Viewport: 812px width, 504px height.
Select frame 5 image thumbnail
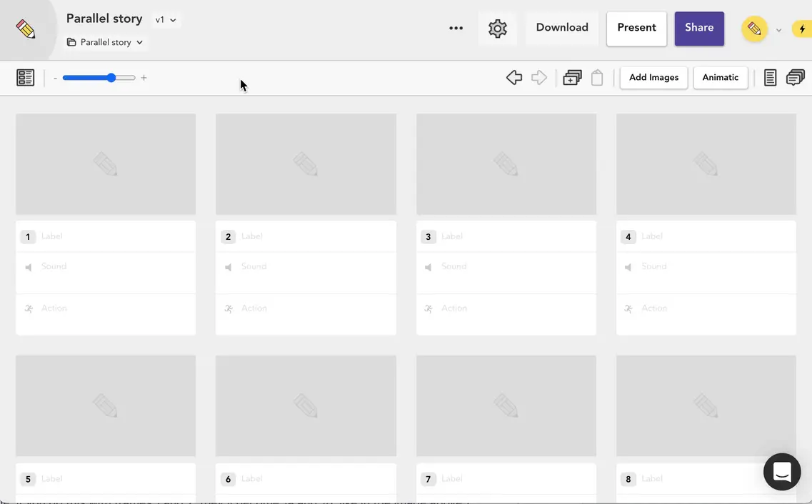[x=106, y=405]
